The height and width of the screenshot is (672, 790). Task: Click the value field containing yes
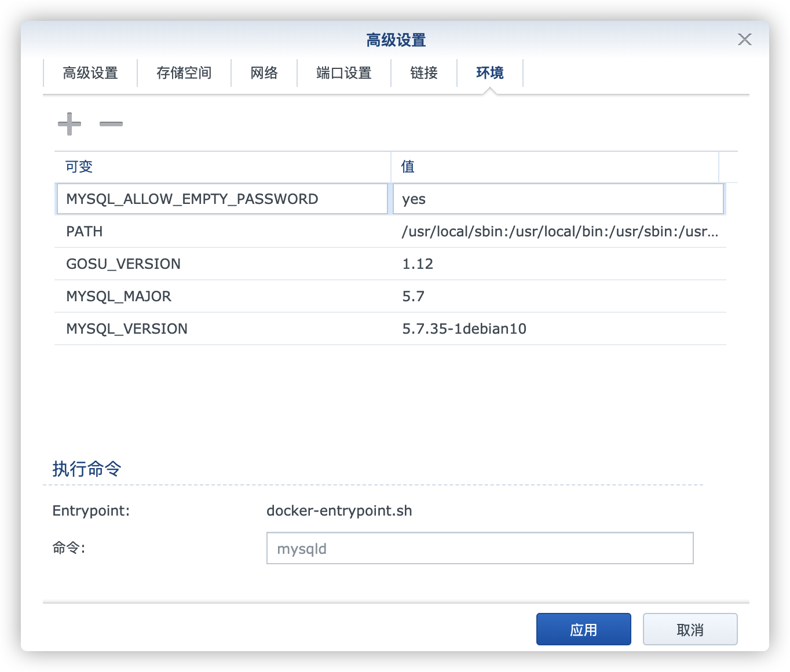point(558,199)
